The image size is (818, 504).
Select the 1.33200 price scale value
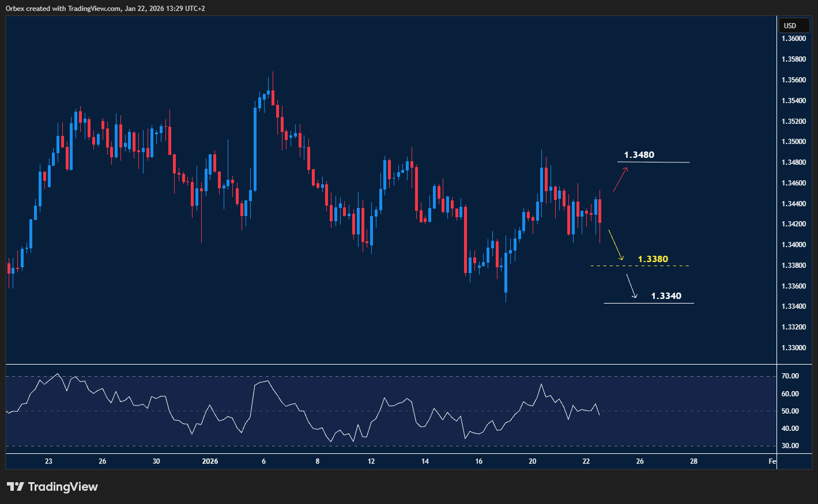[794, 327]
